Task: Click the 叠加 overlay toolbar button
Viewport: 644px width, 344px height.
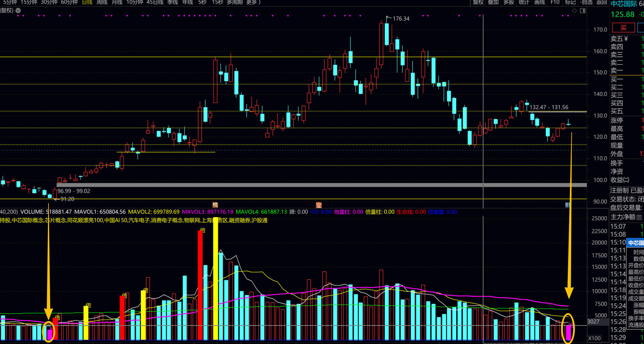Action: (x=493, y=2)
